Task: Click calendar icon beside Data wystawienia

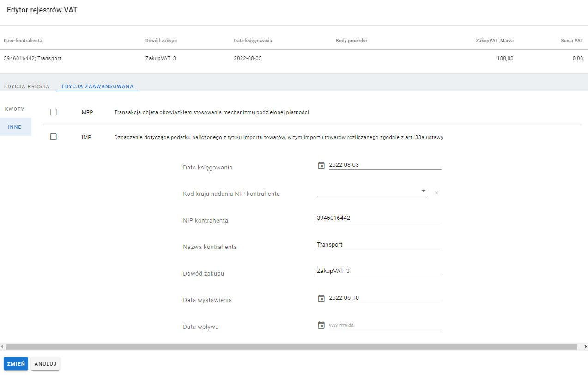Action: coord(321,298)
